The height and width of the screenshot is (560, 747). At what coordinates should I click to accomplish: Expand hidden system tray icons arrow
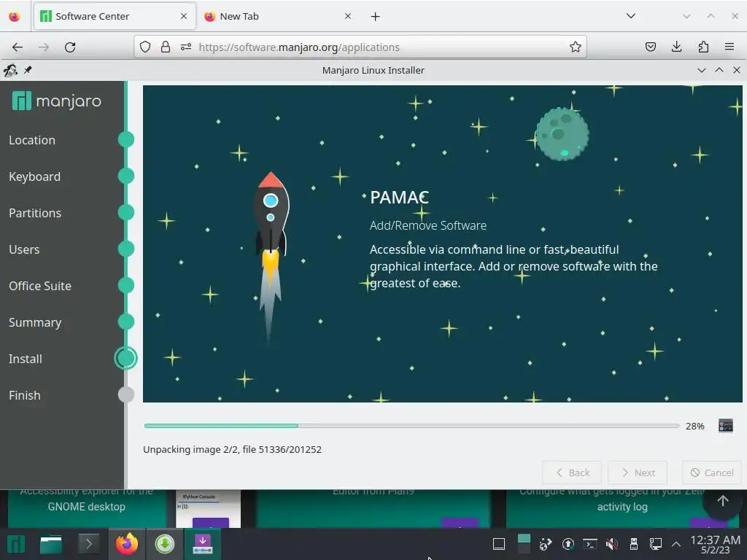tap(676, 544)
